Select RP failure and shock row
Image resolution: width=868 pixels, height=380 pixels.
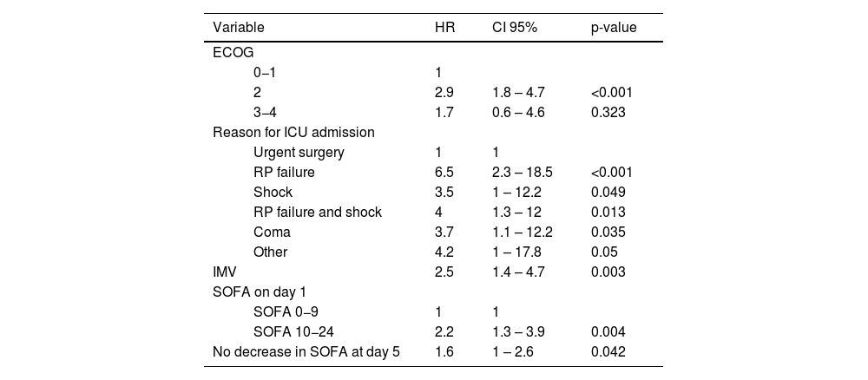point(317,213)
